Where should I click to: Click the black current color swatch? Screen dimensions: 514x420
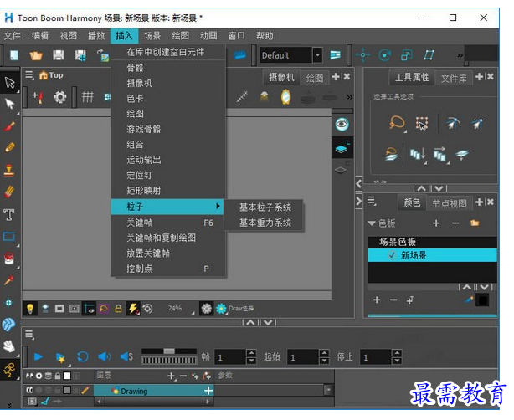[x=482, y=300]
